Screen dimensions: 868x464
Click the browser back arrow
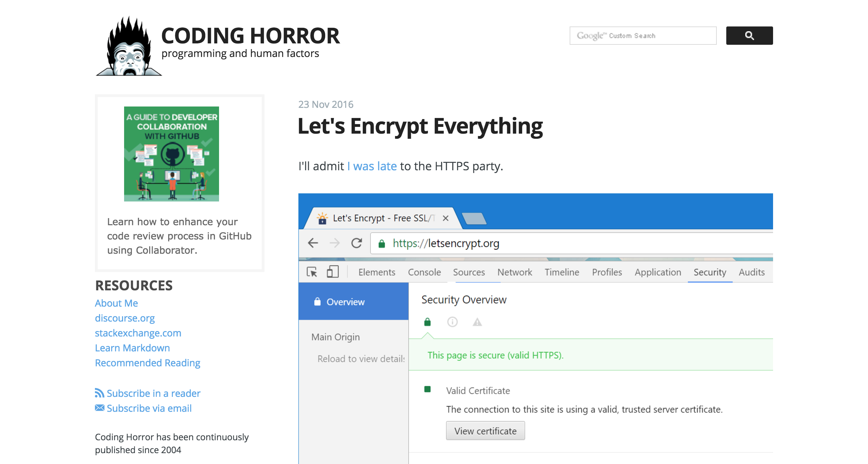pyautogui.click(x=313, y=243)
